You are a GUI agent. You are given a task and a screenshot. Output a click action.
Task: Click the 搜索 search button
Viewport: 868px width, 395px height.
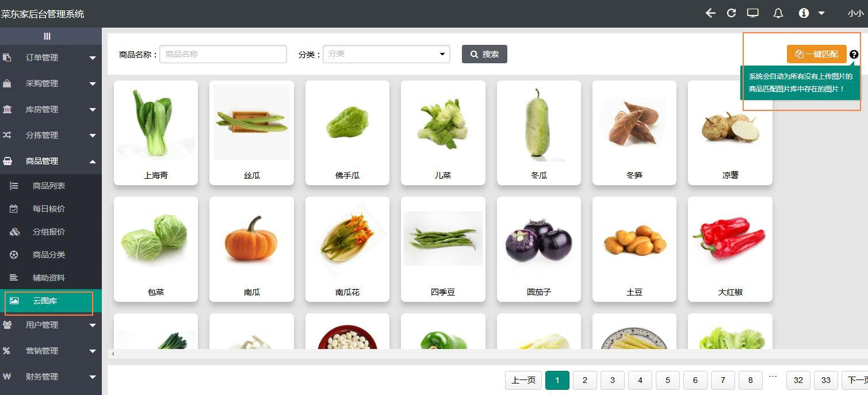click(x=484, y=53)
